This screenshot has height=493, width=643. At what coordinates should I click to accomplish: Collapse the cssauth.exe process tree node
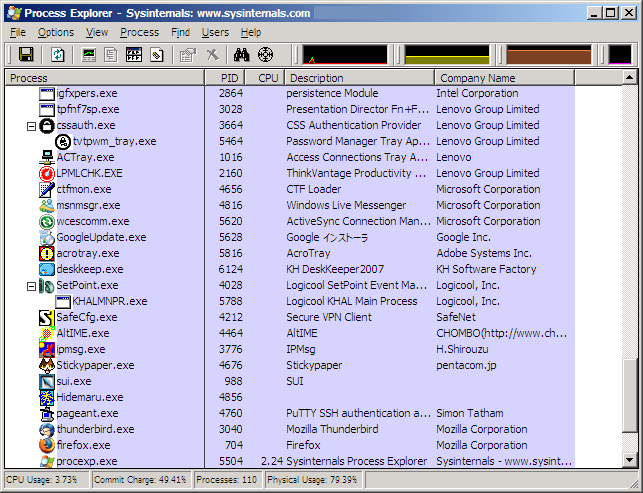pyautogui.click(x=32, y=125)
